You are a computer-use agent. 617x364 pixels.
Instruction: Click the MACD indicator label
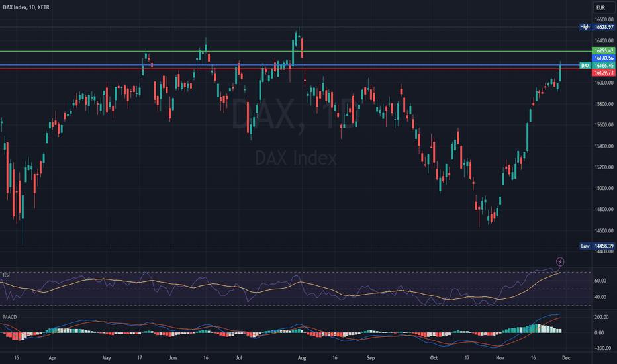[10, 317]
